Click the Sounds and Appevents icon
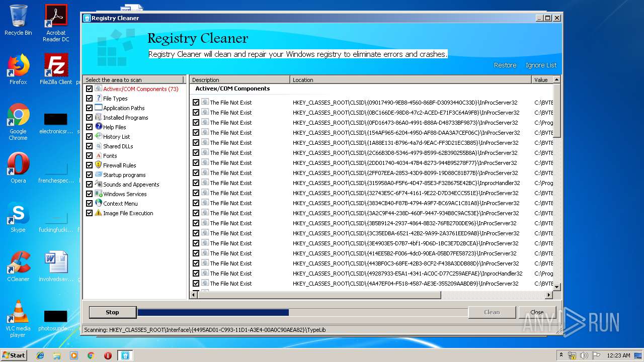This screenshot has height=362, width=644. coord(99,185)
